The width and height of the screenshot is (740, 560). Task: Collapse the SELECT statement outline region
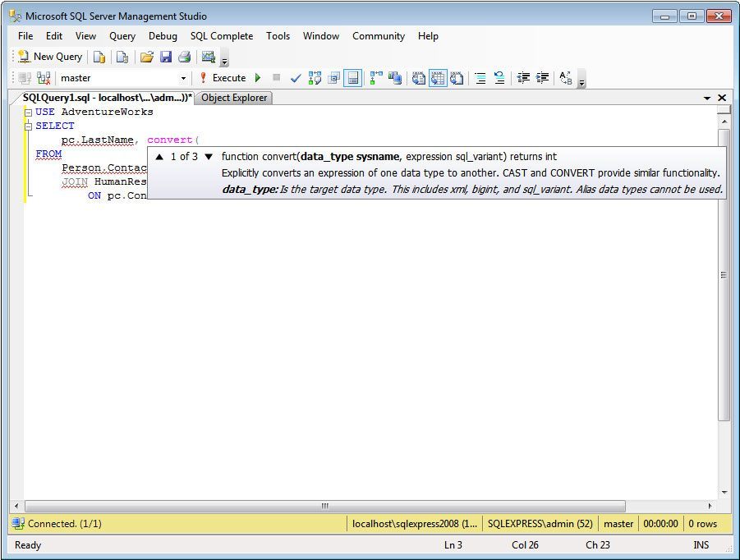pyautogui.click(x=27, y=126)
